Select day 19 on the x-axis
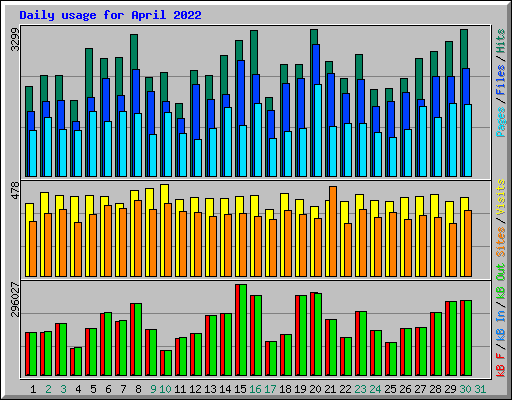 point(300,389)
